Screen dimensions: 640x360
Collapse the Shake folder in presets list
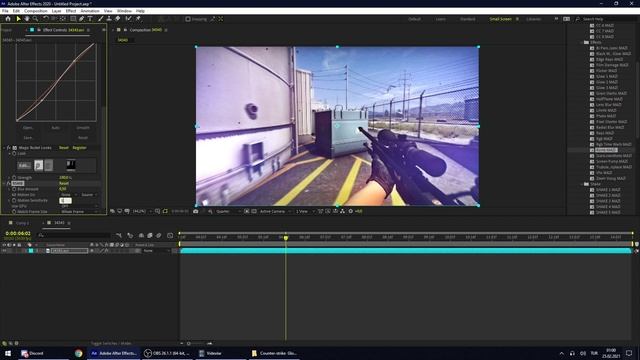[x=582, y=184]
